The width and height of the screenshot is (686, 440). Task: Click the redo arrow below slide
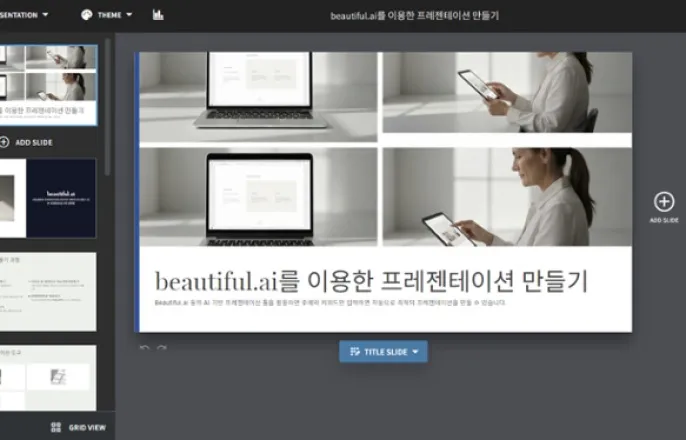point(161,349)
